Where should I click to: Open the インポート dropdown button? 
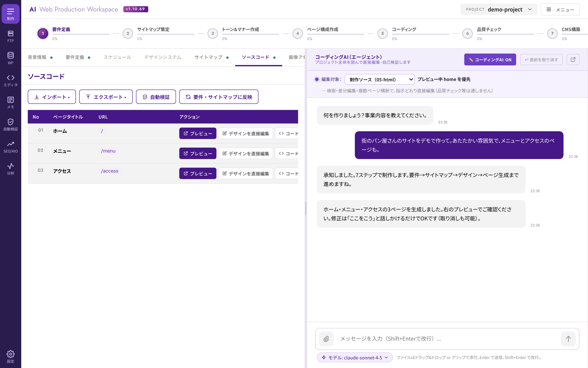pos(52,97)
